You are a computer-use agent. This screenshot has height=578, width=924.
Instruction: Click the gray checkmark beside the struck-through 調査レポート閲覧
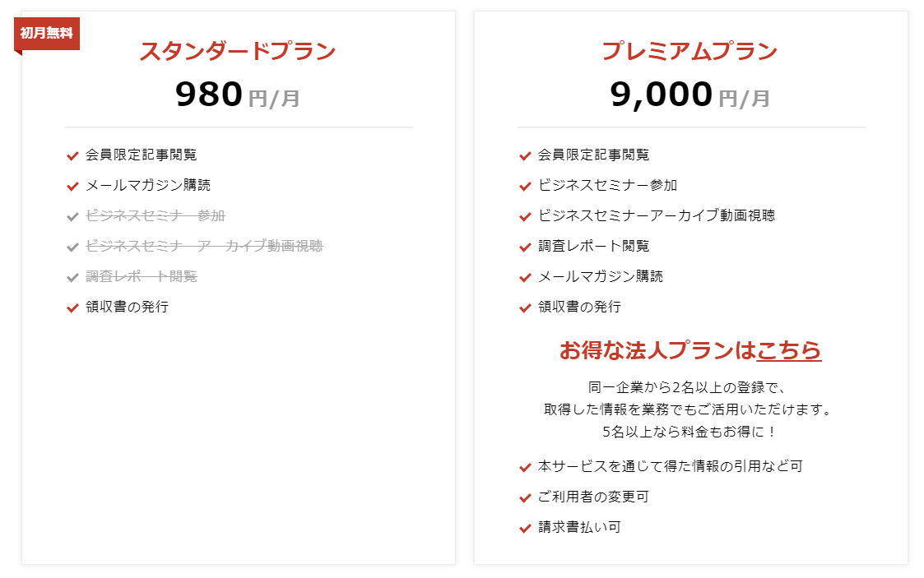tap(72, 277)
